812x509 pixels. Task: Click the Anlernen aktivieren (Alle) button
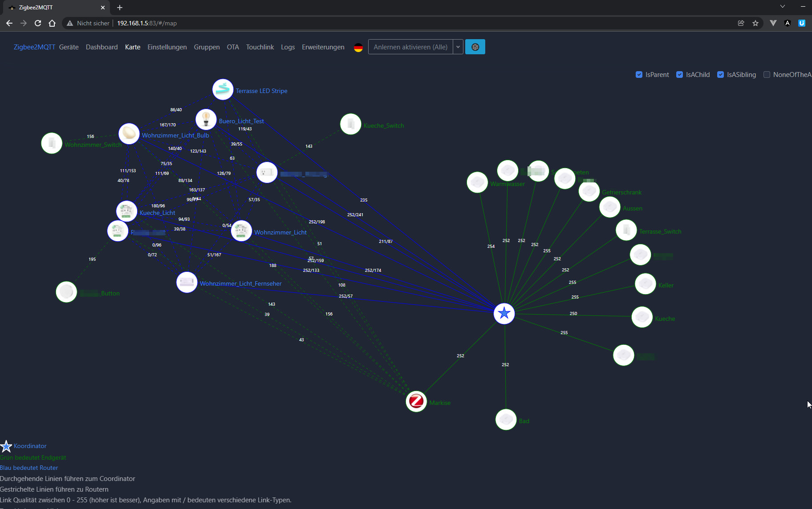point(410,47)
